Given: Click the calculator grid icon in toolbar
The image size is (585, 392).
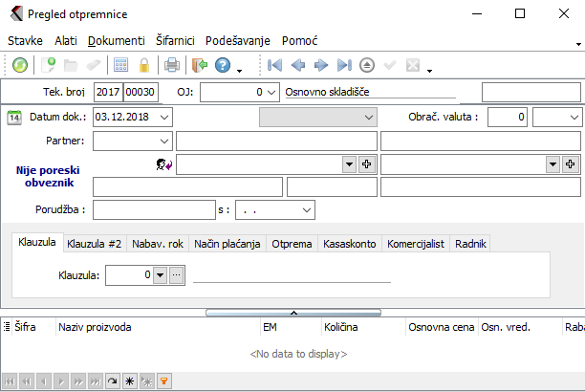Looking at the screenshot, I should coord(121,66).
